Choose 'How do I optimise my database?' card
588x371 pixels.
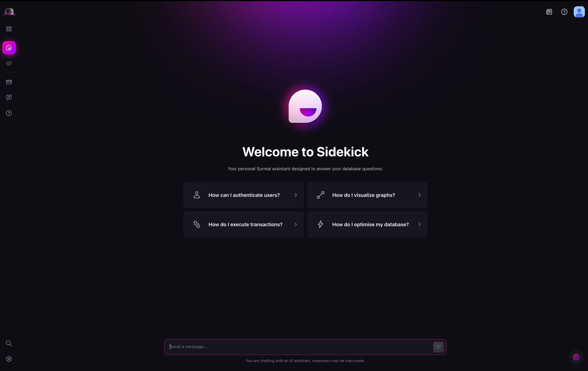pyautogui.click(x=367, y=224)
